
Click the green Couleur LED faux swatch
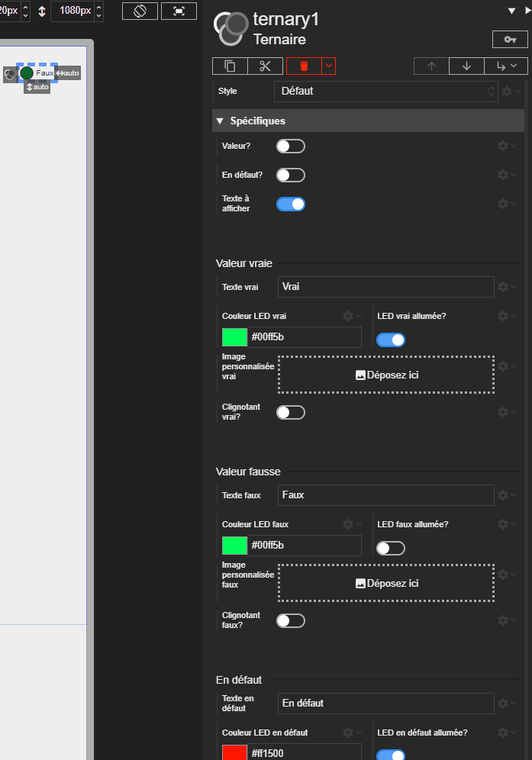click(234, 546)
